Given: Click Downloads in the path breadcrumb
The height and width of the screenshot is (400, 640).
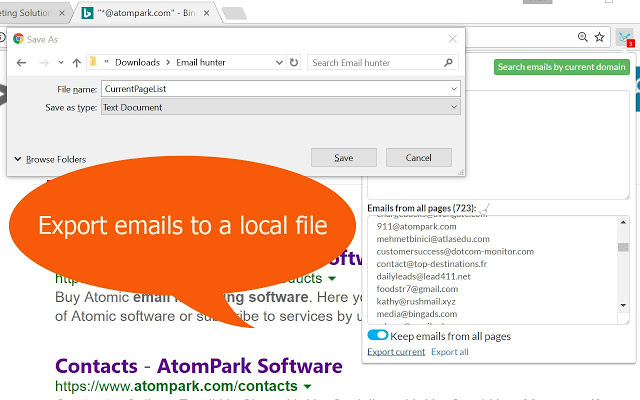Looking at the screenshot, I should tap(138, 62).
